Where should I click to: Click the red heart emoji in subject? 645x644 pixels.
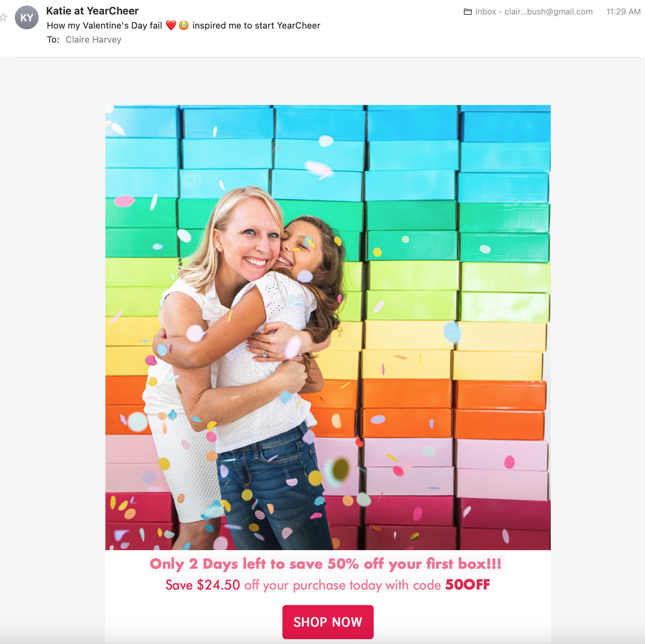click(x=171, y=25)
